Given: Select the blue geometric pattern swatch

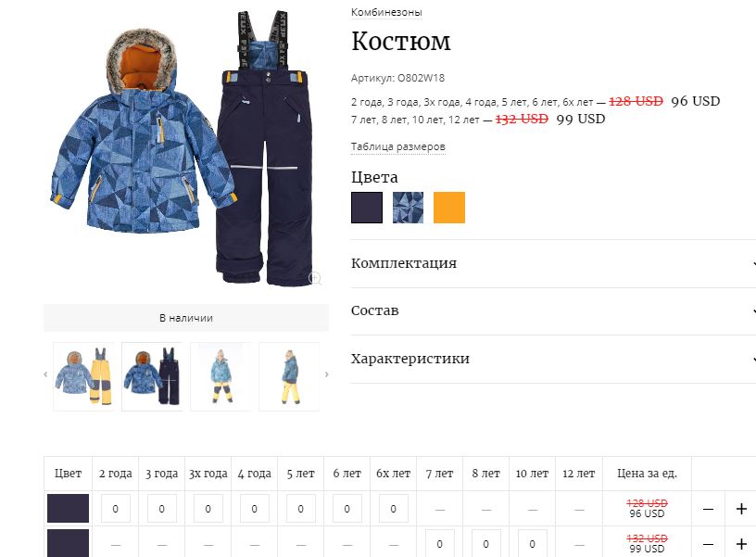Looking at the screenshot, I should coord(408,208).
